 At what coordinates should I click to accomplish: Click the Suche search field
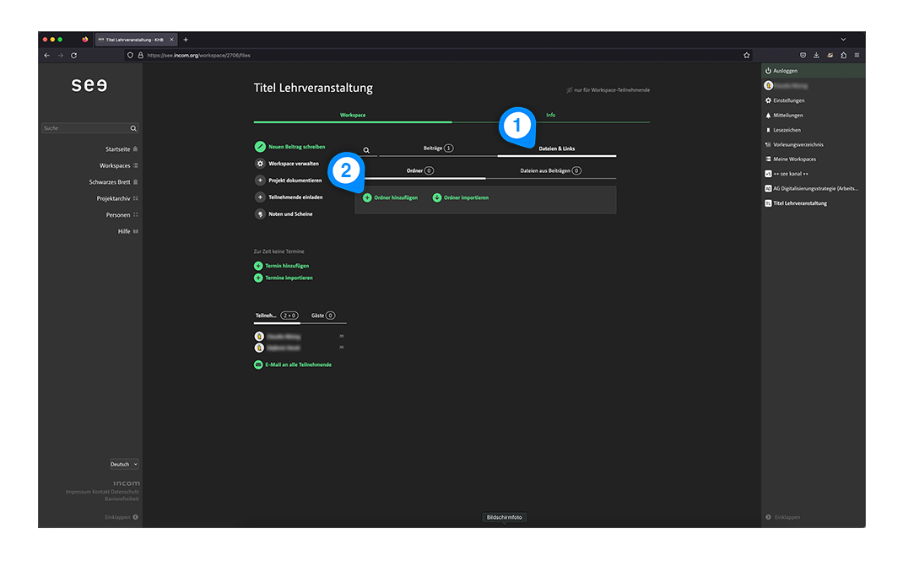pos(84,128)
